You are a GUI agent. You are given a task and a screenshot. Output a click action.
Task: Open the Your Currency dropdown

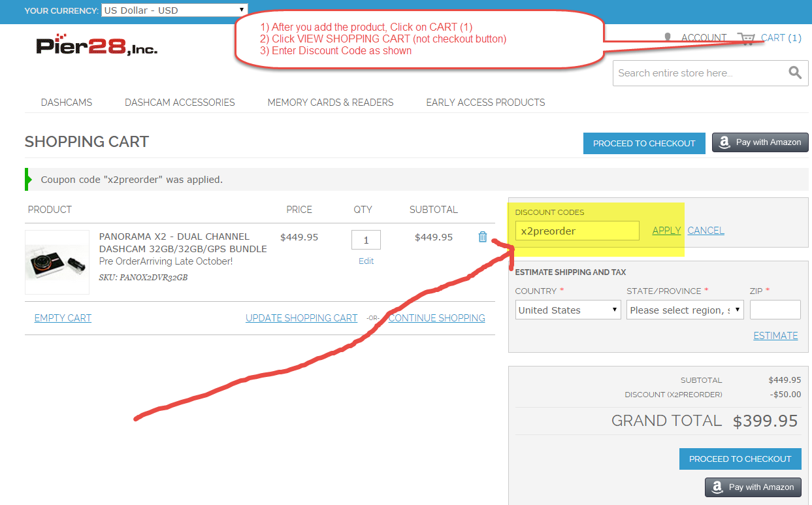pyautogui.click(x=174, y=10)
